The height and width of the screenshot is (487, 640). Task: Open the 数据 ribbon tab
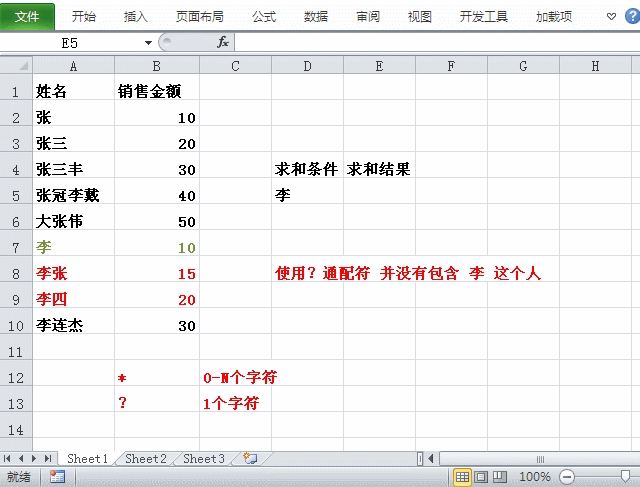(x=316, y=17)
